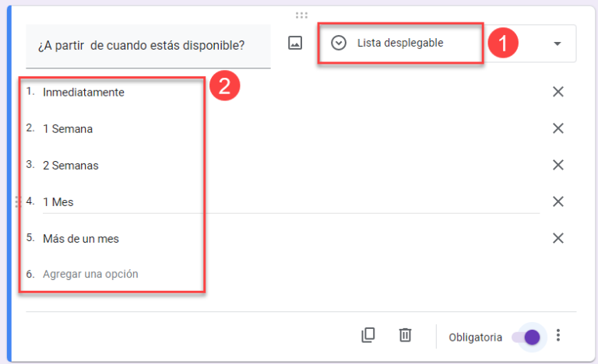Image resolution: width=598 pixels, height=364 pixels.
Task: Delete the question using trash icon
Action: pyautogui.click(x=405, y=335)
